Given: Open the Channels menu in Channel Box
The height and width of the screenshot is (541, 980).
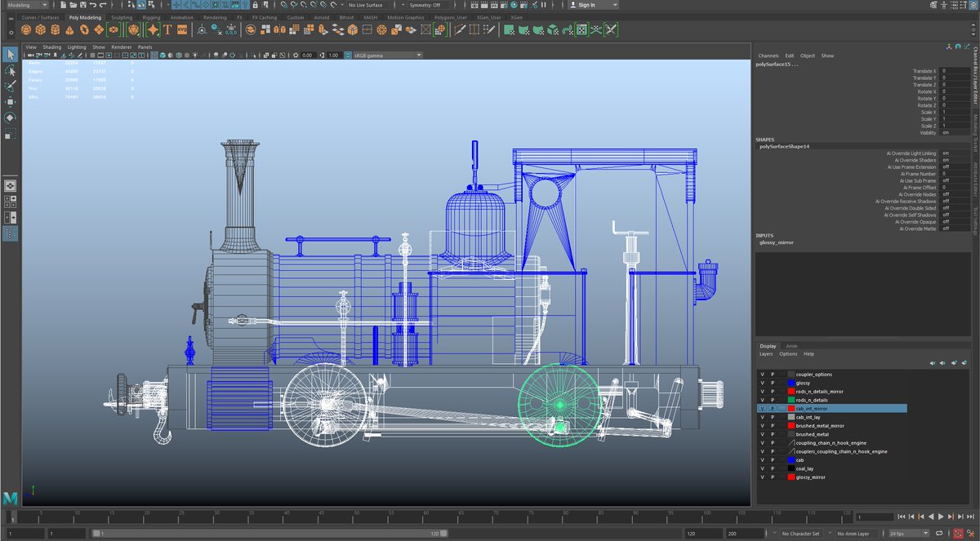Looking at the screenshot, I should 768,55.
